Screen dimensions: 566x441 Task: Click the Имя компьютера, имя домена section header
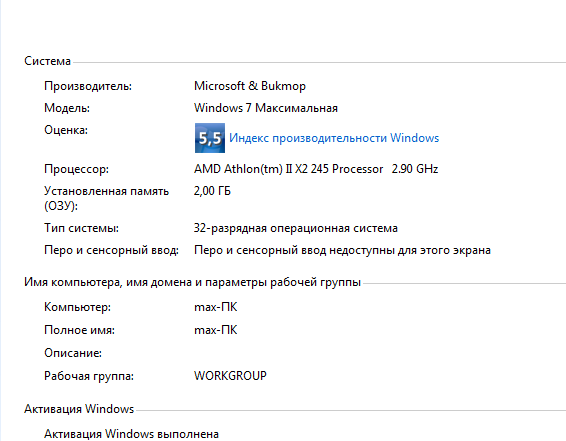(x=192, y=282)
